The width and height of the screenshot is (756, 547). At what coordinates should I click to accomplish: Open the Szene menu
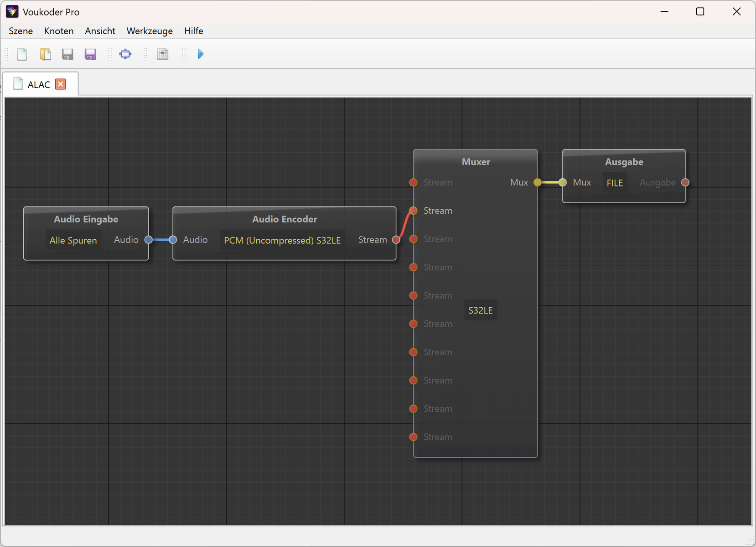21,31
